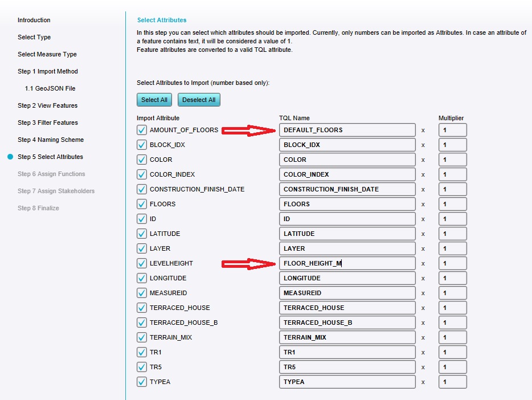Open Step 4 Naming Scheme
The height and width of the screenshot is (400, 532).
coord(51,140)
